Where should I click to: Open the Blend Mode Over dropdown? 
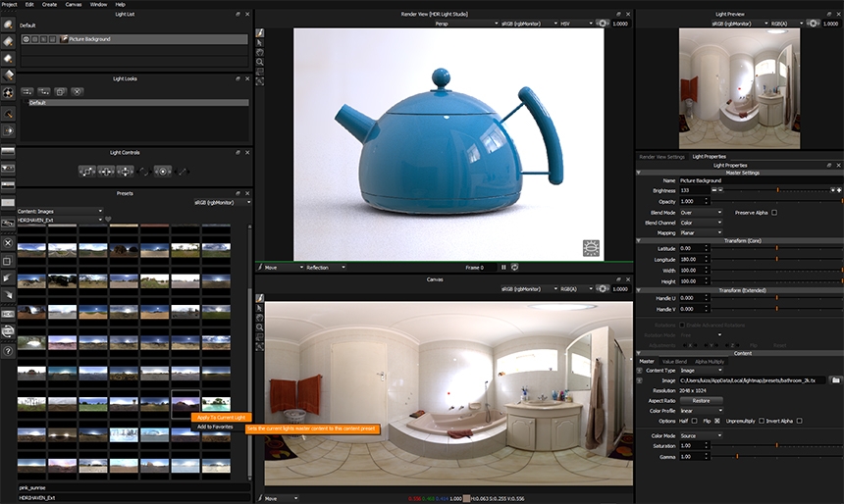701,213
